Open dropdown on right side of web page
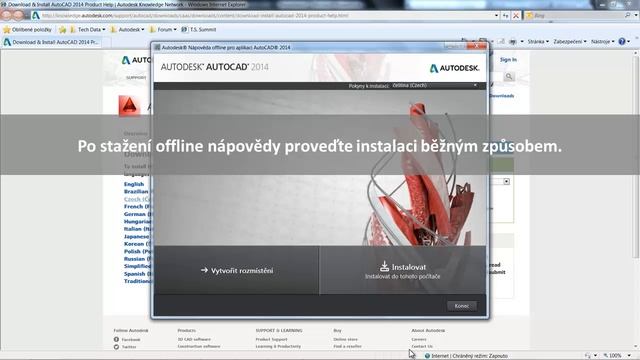Viewport: 640px width, 360px height. pos(506,181)
